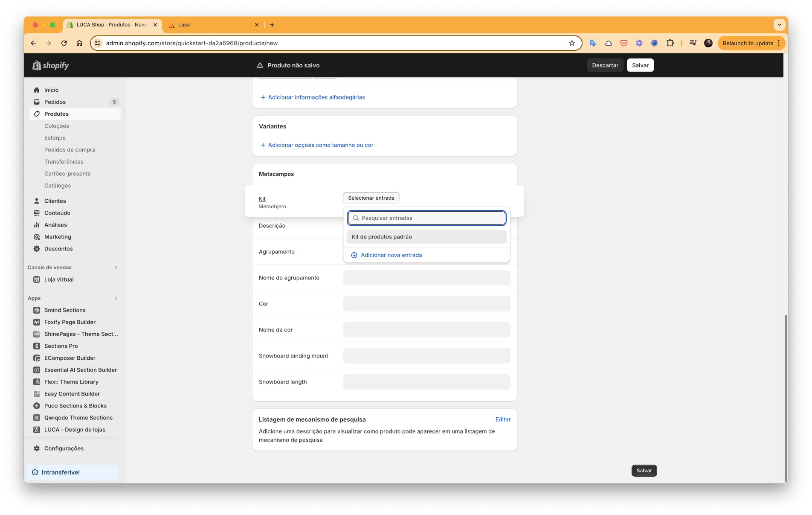Click the page vertical scrollbar
The image size is (812, 515).
(786, 397)
